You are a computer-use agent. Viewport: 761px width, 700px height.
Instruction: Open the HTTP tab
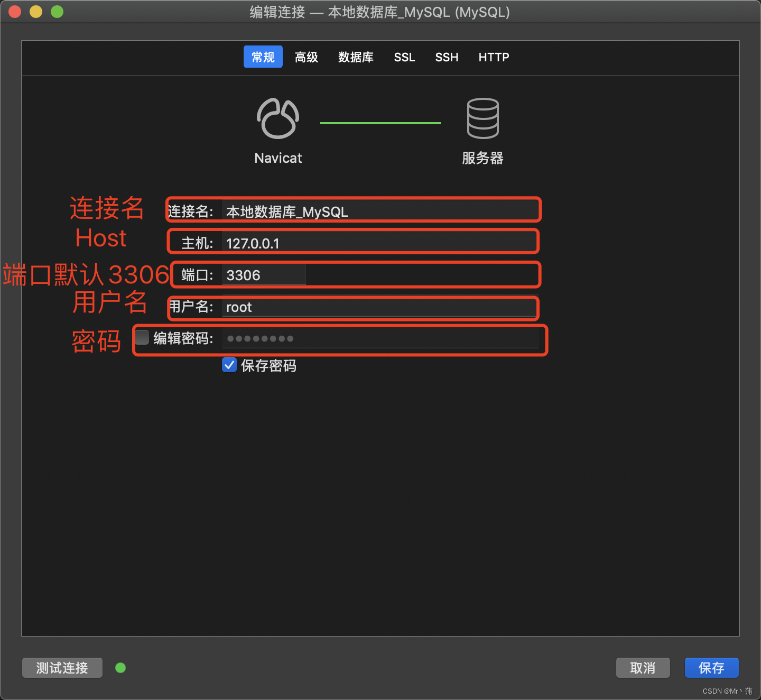(494, 57)
